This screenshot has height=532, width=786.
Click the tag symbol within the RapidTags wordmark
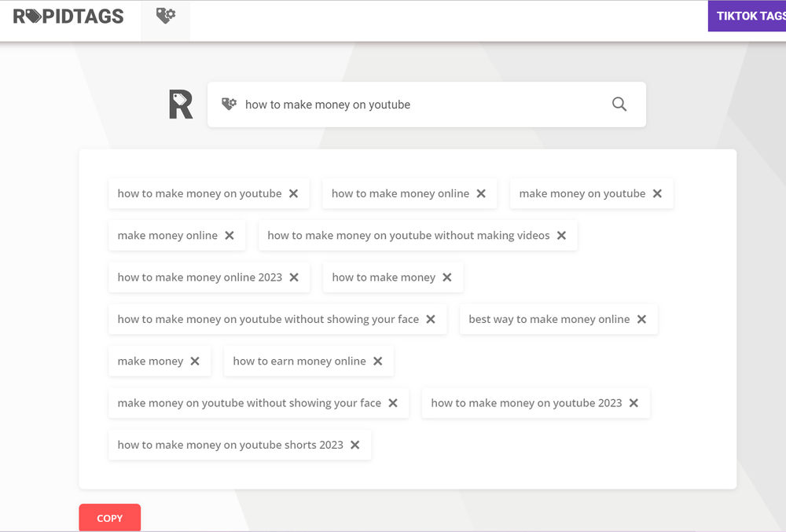tap(35, 15)
